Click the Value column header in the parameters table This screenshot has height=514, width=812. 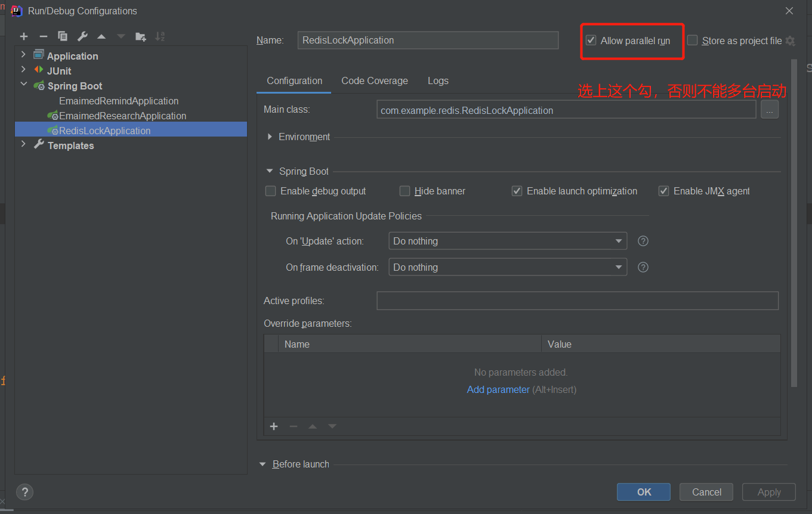(660, 344)
